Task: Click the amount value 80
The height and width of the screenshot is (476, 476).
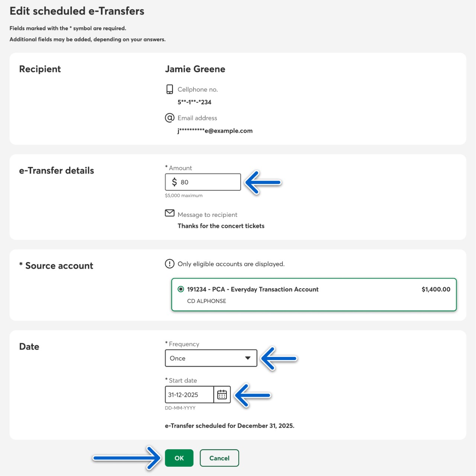Action: click(x=184, y=182)
